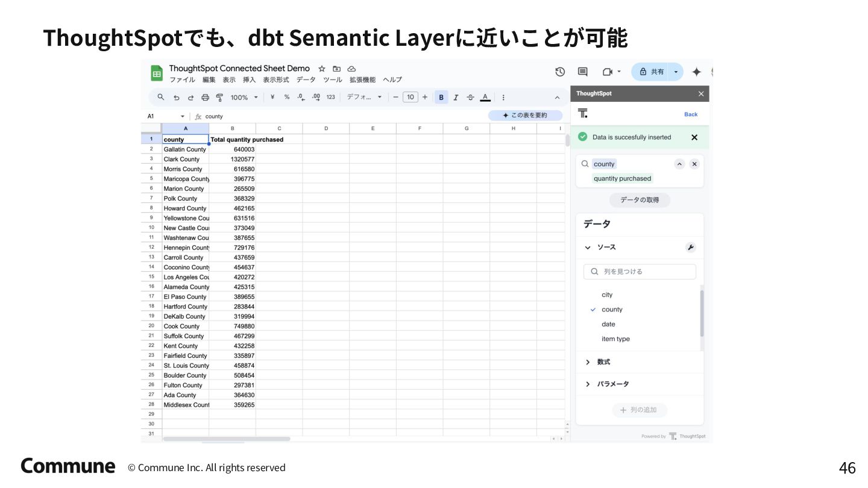This screenshot has height=488, width=868.
Task: Undo the last action
Action: point(176,97)
